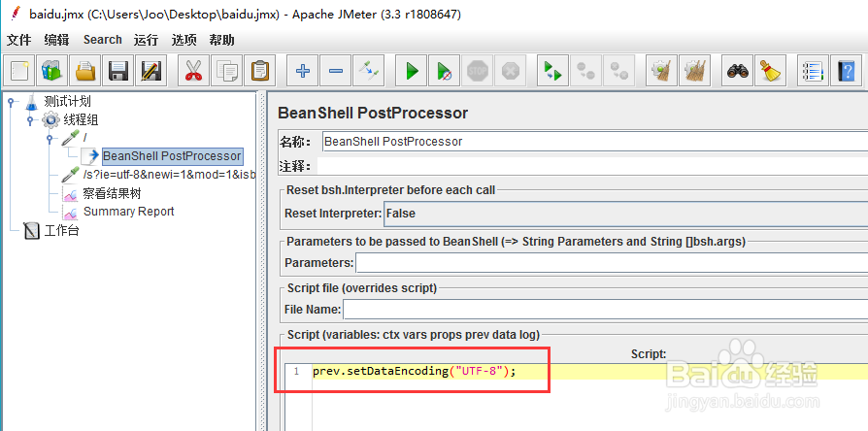Viewport: 868px width, 431px height.
Task: Click the grey Stop sign icon
Action: [x=477, y=71]
